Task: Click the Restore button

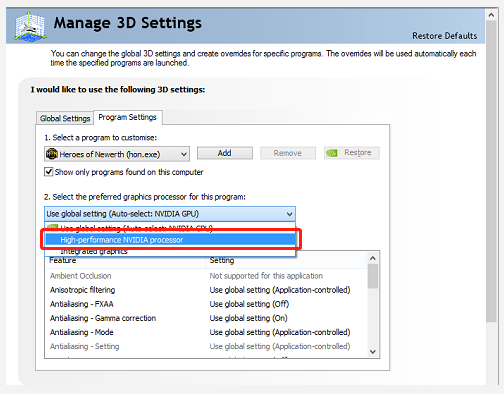Action: (352, 153)
